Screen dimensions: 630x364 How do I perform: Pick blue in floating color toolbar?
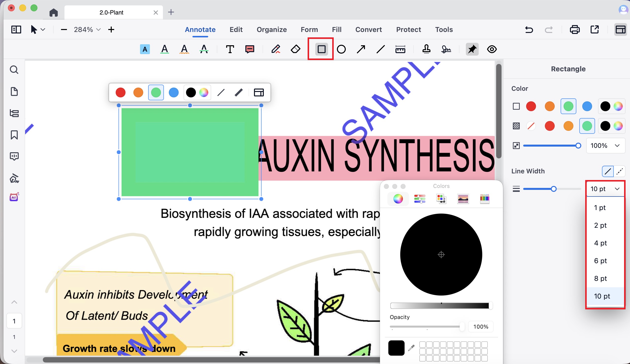coord(173,92)
